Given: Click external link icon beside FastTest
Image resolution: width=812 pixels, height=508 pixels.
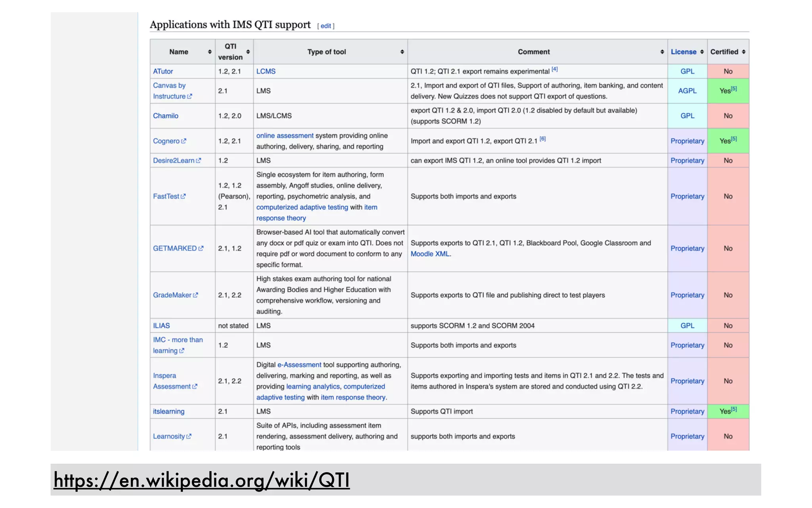Looking at the screenshot, I should coord(183,196).
